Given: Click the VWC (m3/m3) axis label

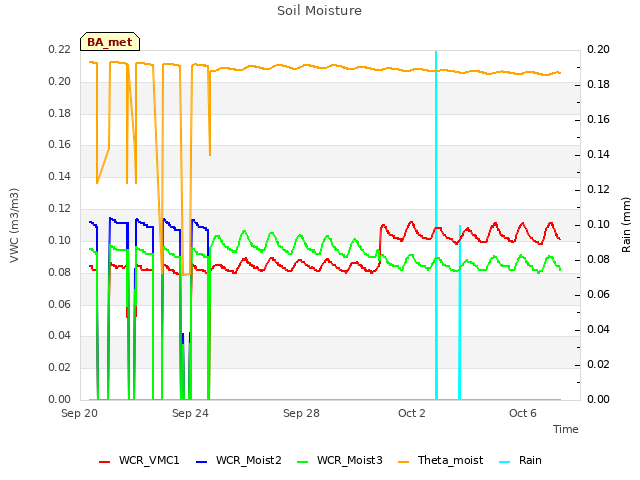Looking at the screenshot, I should pos(14,225).
